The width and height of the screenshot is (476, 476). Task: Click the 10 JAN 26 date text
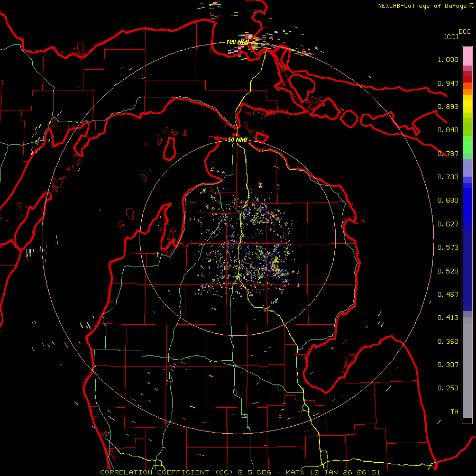331,472
